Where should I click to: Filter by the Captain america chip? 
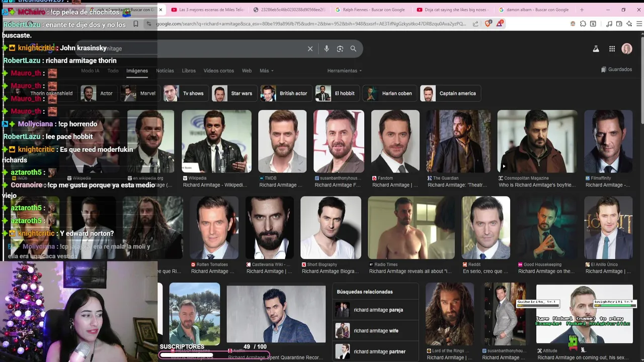[x=450, y=94]
